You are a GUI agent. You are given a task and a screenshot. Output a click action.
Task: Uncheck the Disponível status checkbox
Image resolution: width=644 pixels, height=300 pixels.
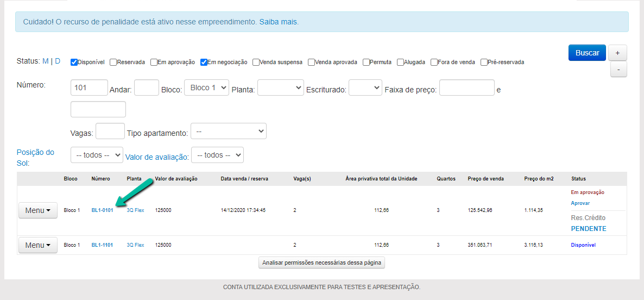tap(74, 62)
